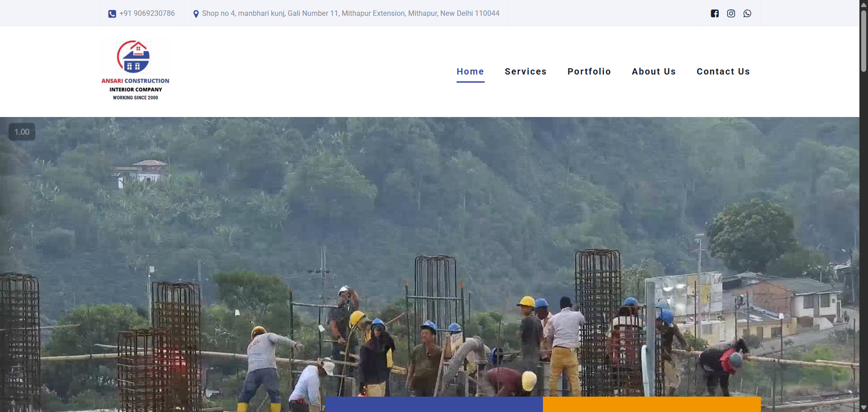The image size is (868, 412).
Task: Click the scrollbar down arrow
Action: click(x=863, y=407)
